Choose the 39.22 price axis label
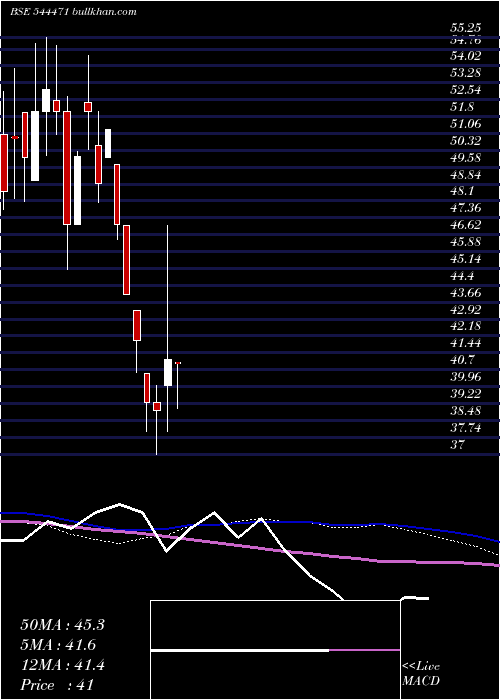 tap(466, 394)
